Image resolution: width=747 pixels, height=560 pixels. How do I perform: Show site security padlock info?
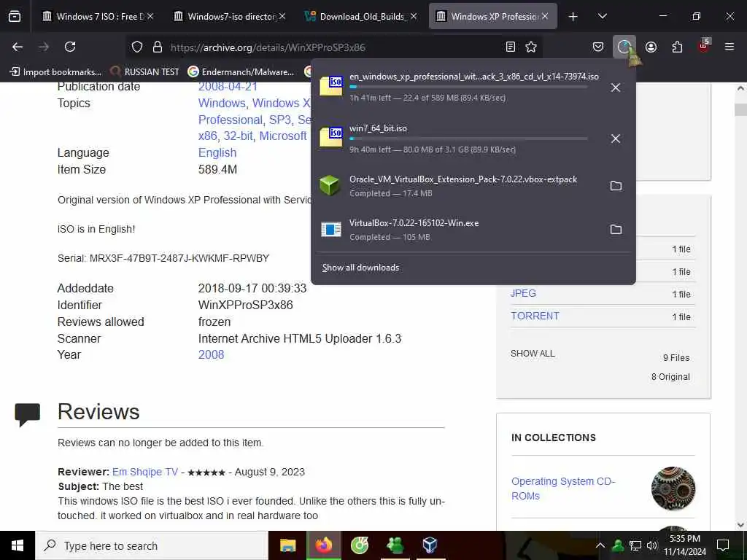[158, 47]
